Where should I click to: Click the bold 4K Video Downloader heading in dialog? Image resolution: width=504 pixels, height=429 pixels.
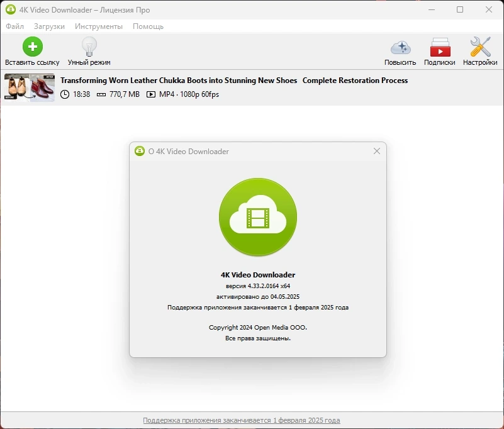tap(258, 275)
